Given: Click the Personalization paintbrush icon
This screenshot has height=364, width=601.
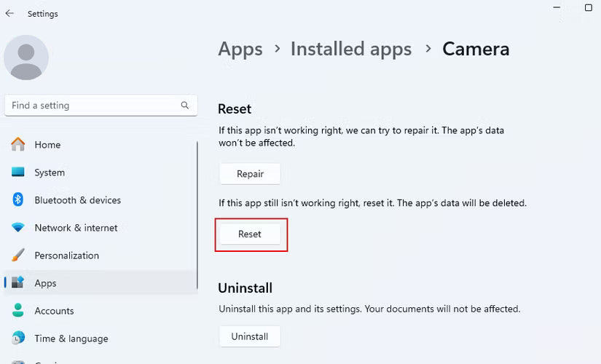Looking at the screenshot, I should pos(18,256).
